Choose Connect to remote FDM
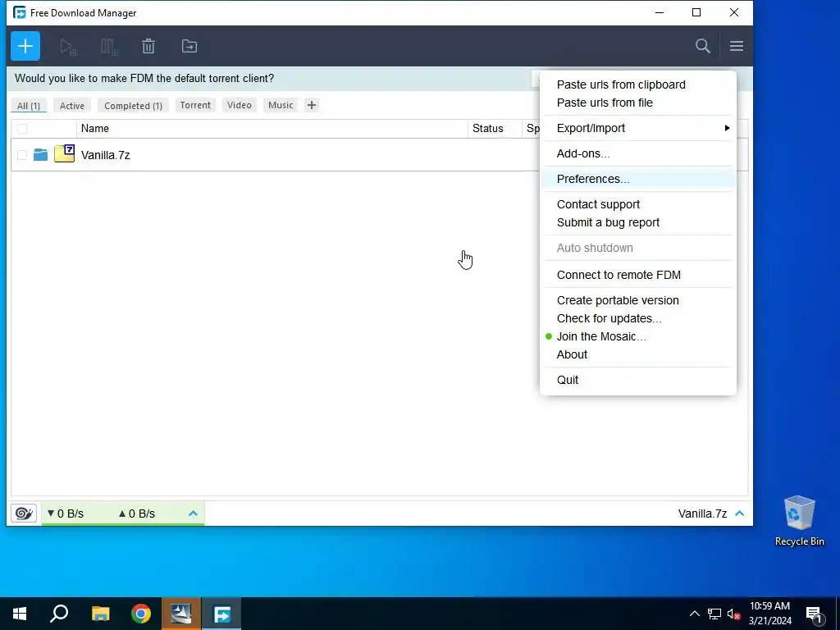The image size is (840, 630). (x=637, y=275)
